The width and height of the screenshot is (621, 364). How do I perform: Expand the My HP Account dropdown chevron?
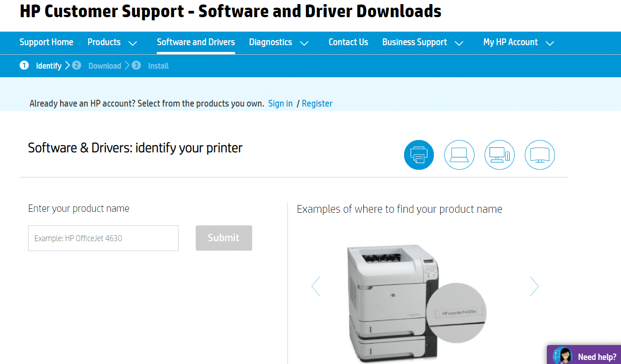pyautogui.click(x=550, y=43)
